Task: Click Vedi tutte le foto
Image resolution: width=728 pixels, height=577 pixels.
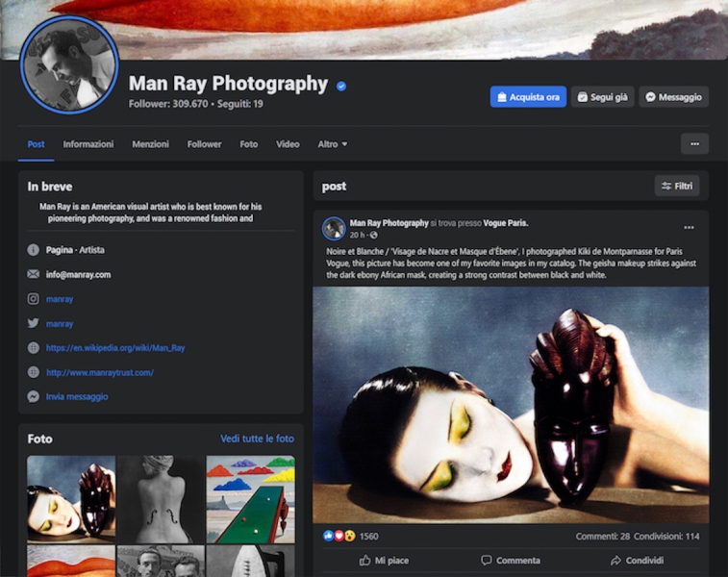Action: pos(257,439)
